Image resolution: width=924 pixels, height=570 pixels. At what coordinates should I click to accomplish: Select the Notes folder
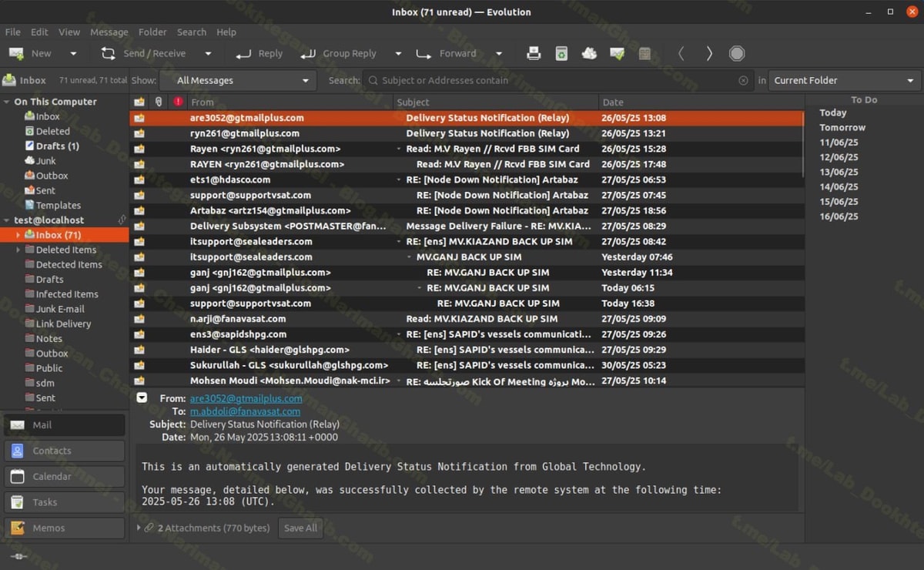pos(49,338)
